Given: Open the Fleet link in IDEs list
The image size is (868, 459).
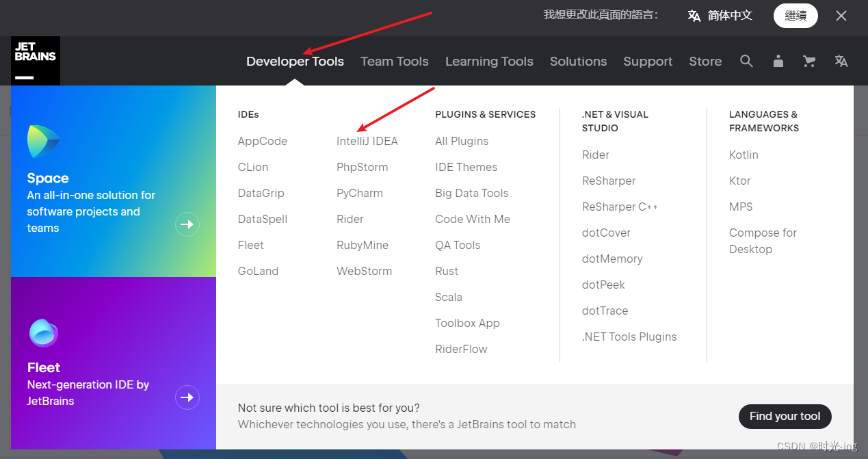Looking at the screenshot, I should coord(251,245).
